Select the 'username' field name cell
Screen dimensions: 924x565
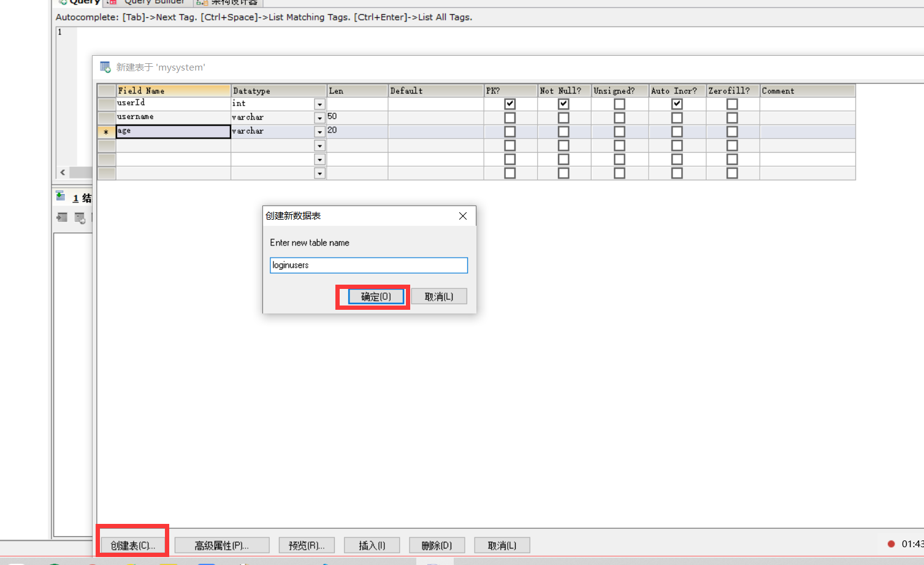(174, 118)
